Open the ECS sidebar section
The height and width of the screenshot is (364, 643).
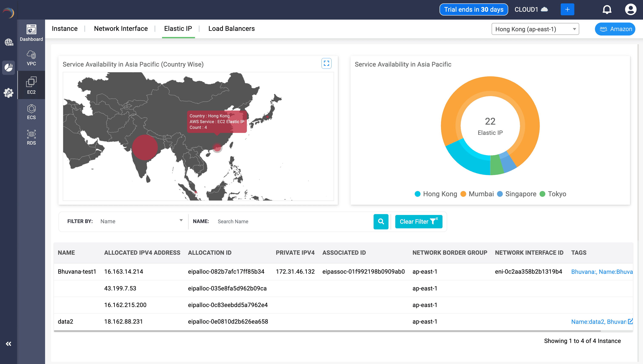(31, 112)
